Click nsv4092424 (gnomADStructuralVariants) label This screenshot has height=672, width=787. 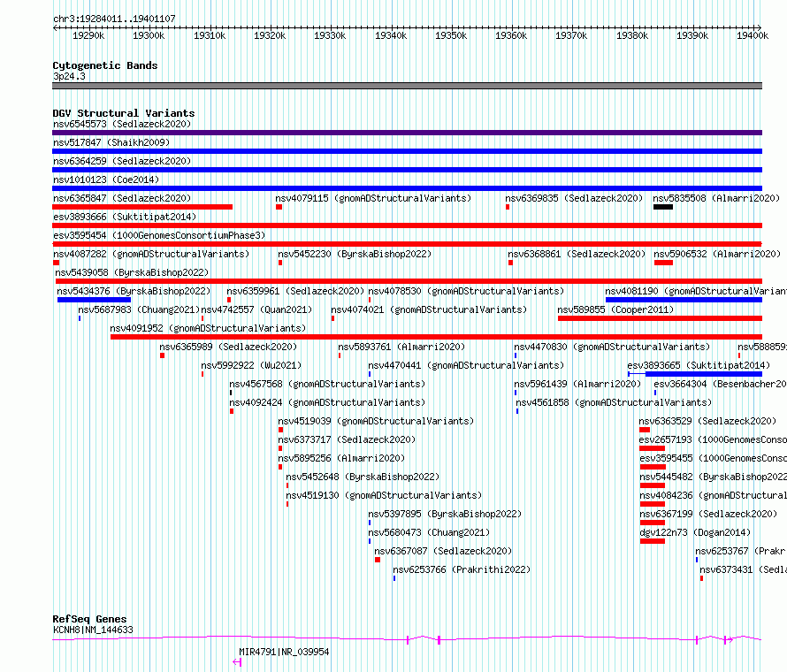pos(327,402)
